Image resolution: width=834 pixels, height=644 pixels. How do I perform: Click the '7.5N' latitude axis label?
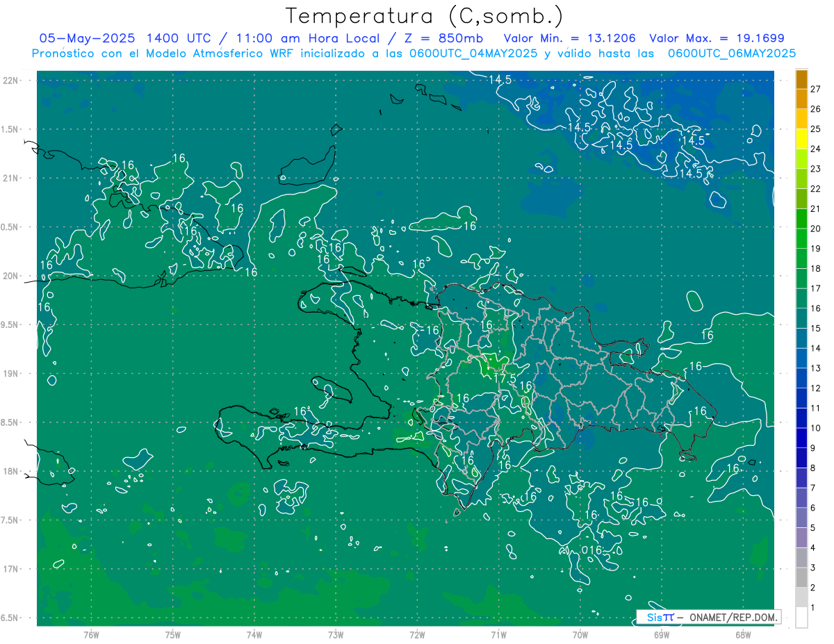tap(10, 520)
